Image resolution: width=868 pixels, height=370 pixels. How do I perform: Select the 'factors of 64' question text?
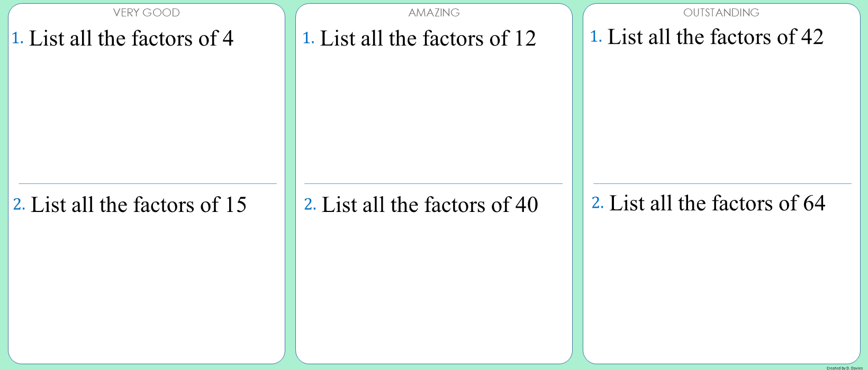pyautogui.click(x=717, y=203)
